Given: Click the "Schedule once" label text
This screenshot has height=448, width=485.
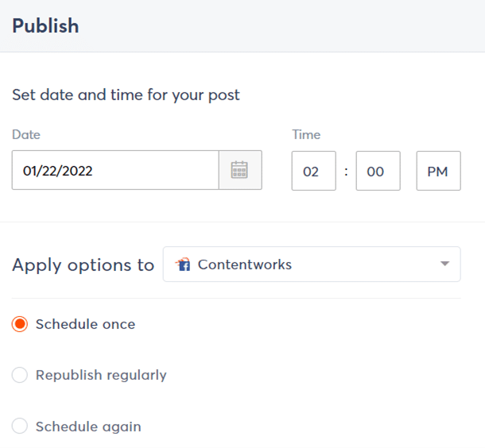Looking at the screenshot, I should tap(85, 324).
